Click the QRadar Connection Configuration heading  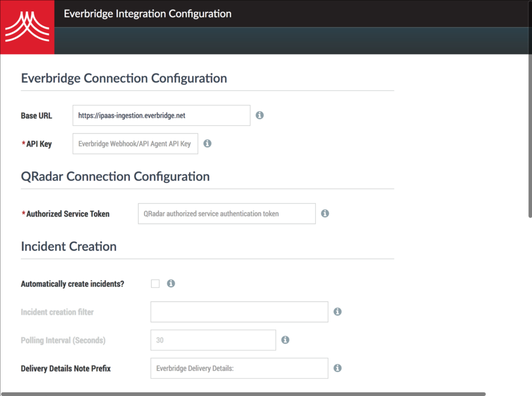tap(115, 177)
